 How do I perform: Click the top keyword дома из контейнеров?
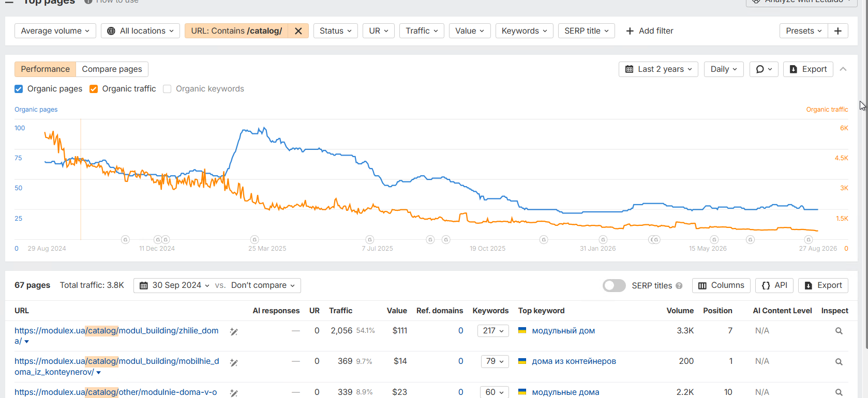(x=574, y=361)
